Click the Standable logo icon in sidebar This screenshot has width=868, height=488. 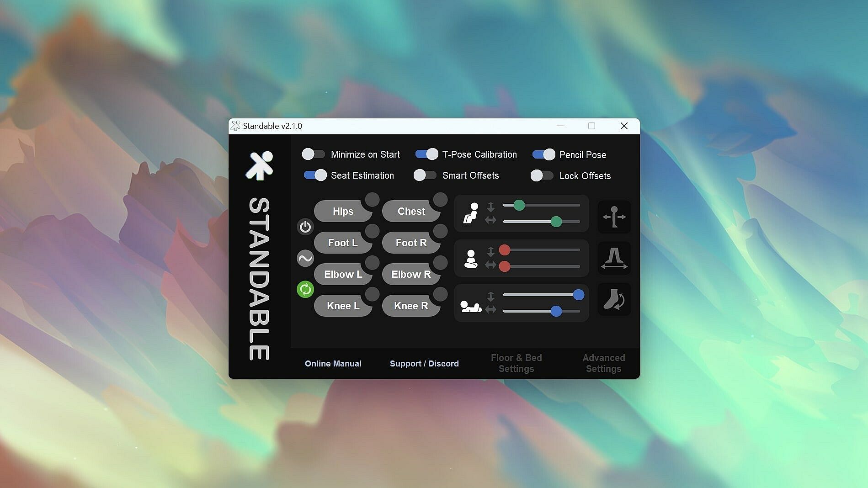pyautogui.click(x=260, y=165)
